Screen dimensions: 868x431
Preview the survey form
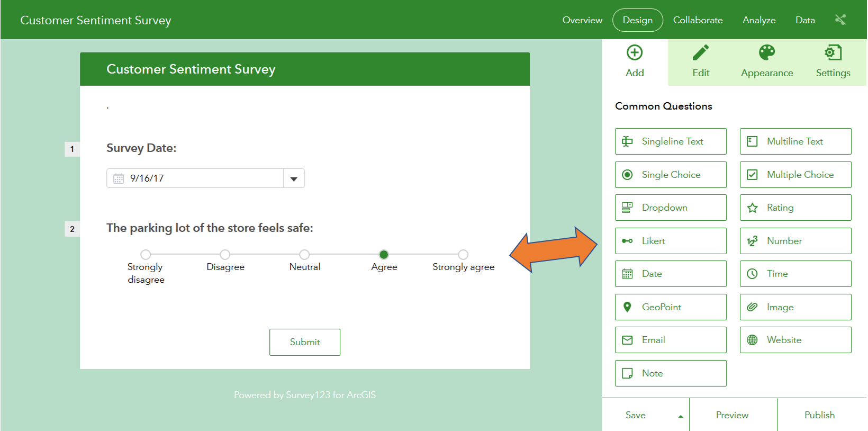click(x=732, y=415)
